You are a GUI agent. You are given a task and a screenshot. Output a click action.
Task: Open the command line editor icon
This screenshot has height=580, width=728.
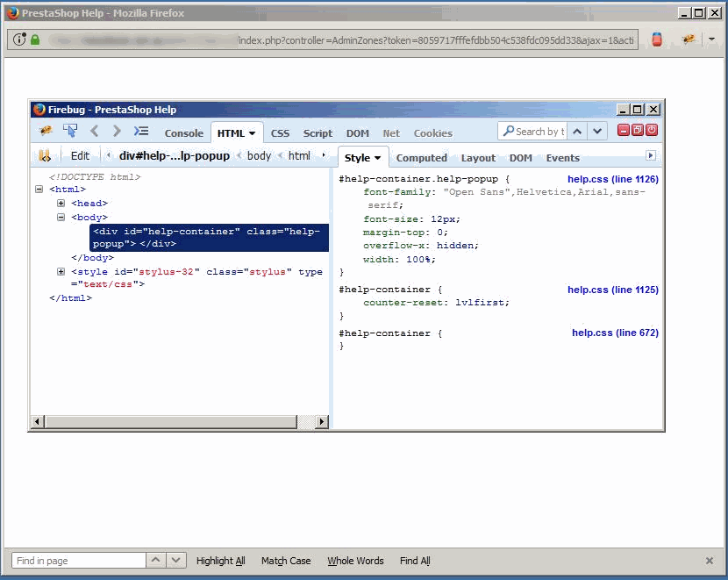click(140, 131)
